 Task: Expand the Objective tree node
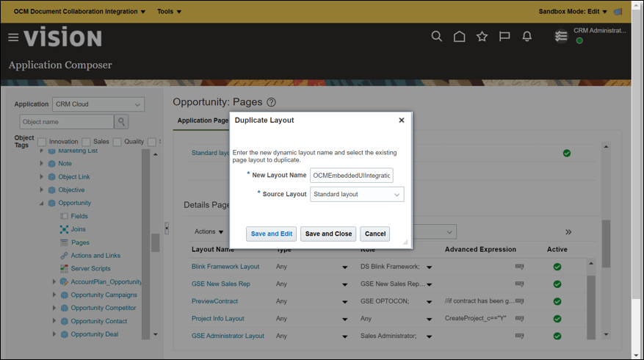tap(41, 190)
